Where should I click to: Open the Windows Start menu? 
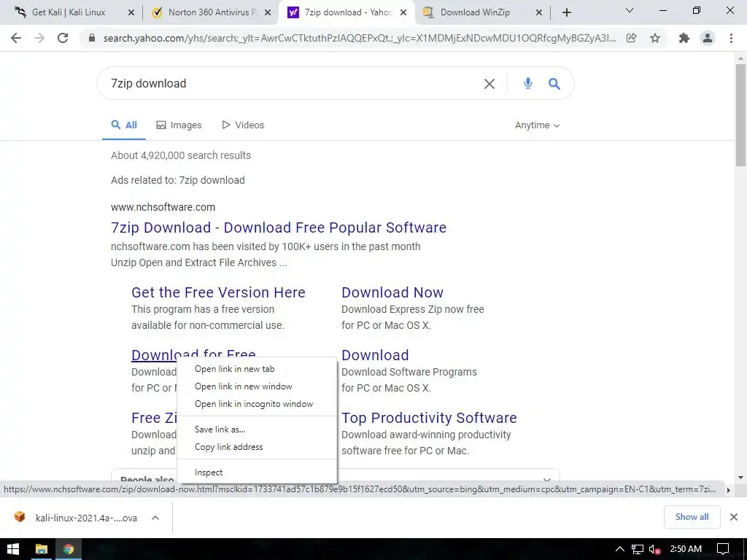click(x=13, y=549)
